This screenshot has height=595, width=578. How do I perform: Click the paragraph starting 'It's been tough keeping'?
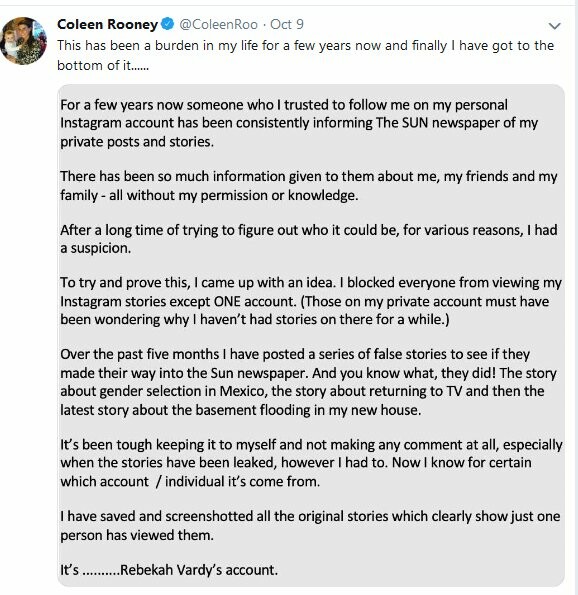point(311,463)
